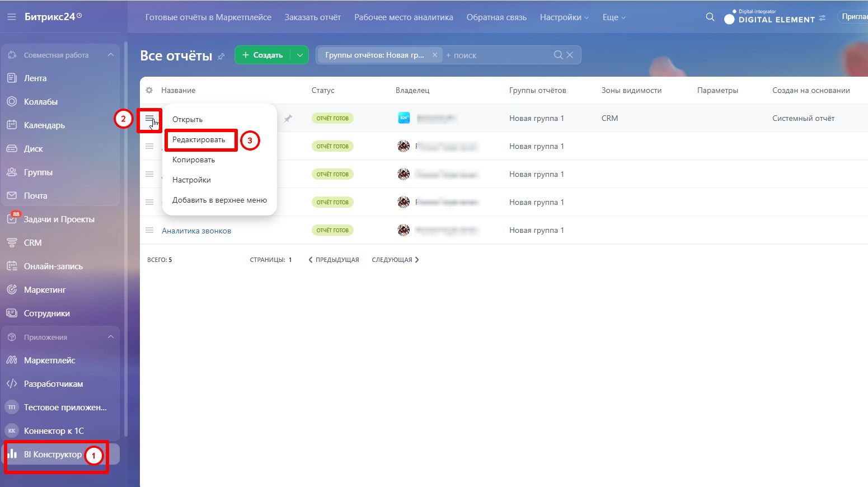Choose Копировать from the context menu
This screenshot has width=868, height=487.
[194, 160]
